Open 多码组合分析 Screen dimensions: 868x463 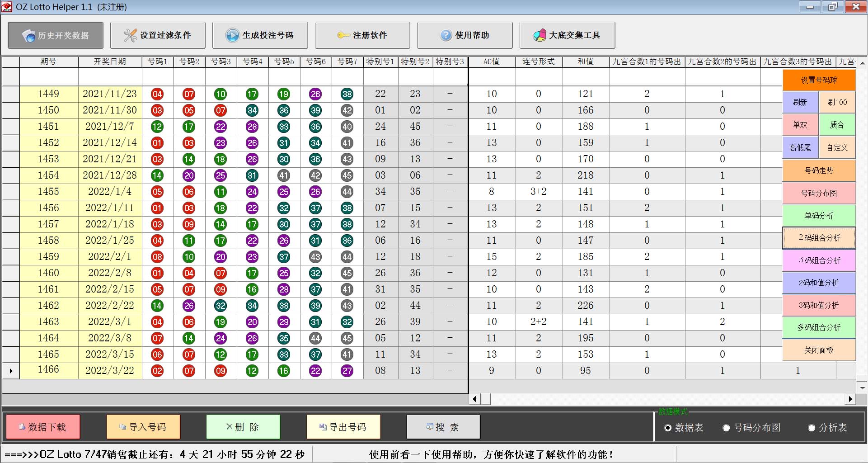(x=819, y=327)
